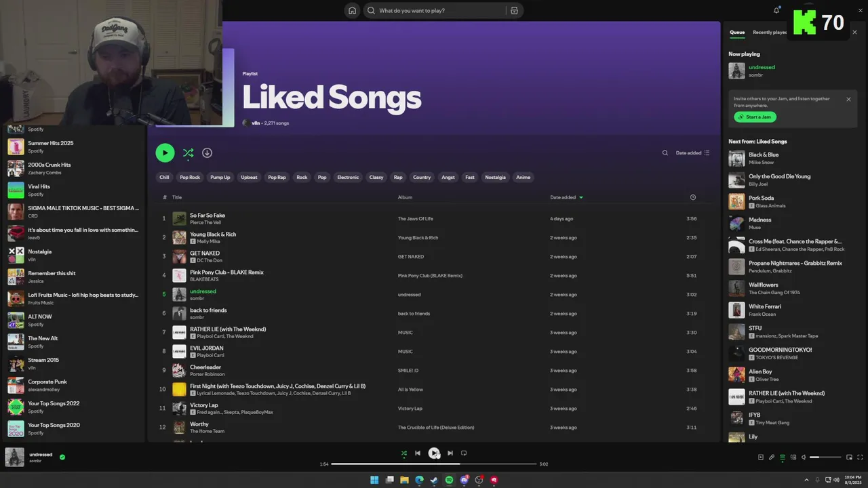This screenshot has height=488, width=868.
Task: Start Liked Songs with green play button
Action: tap(165, 152)
